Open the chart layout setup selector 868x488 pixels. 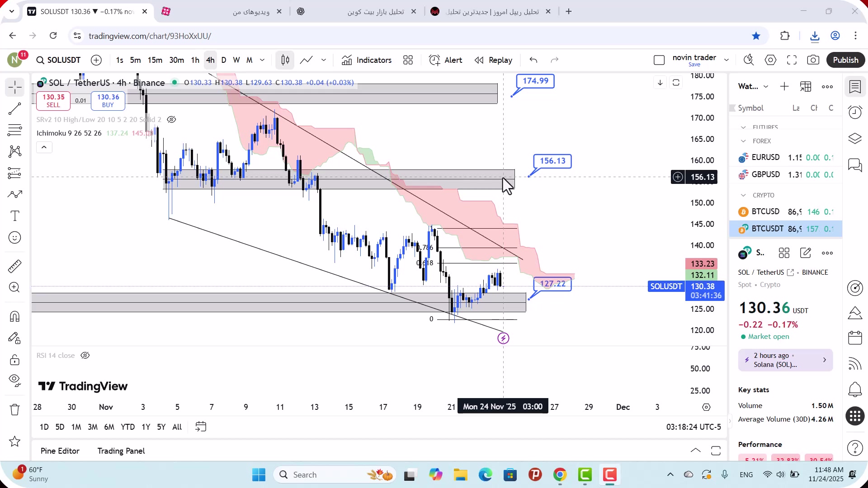pyautogui.click(x=659, y=60)
